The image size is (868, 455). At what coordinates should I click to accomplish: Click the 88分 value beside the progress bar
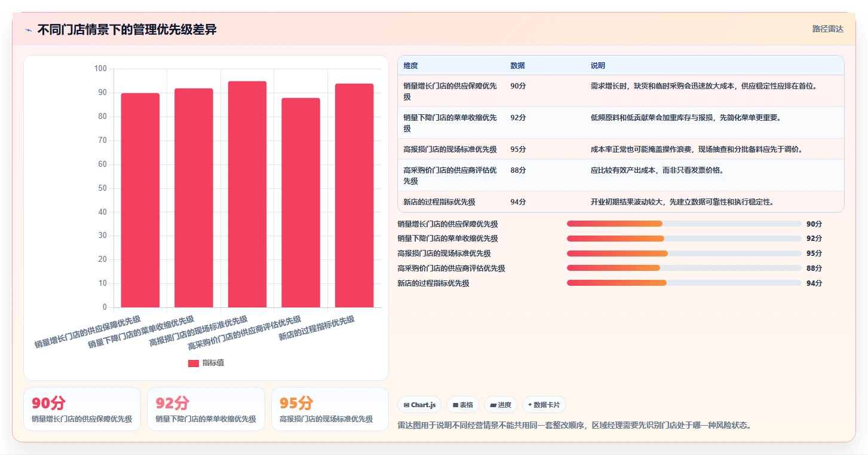coord(814,268)
